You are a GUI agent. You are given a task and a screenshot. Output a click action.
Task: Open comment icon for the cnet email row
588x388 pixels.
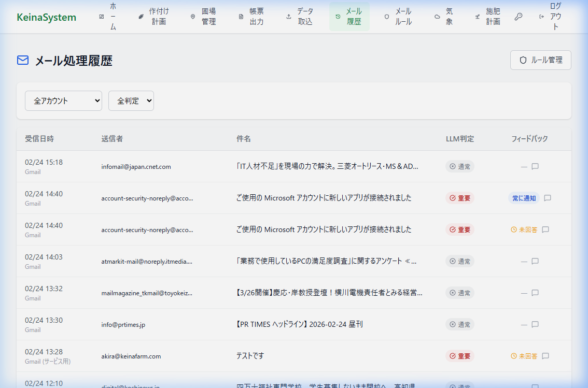(535, 166)
